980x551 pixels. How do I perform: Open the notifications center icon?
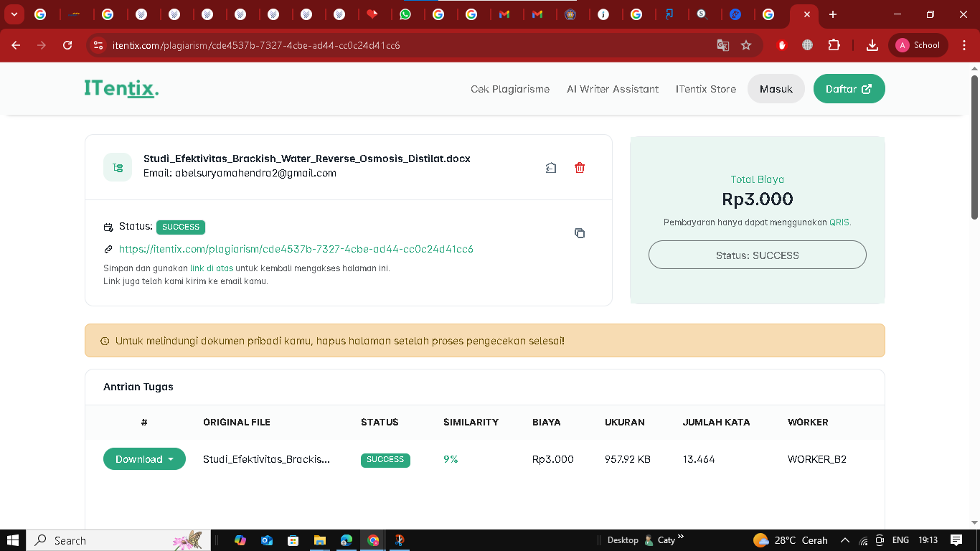956,540
